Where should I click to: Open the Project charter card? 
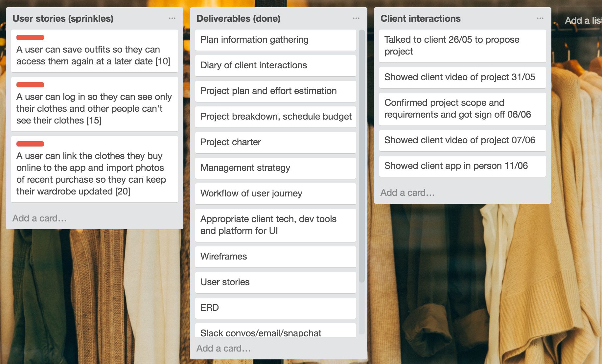[275, 142]
